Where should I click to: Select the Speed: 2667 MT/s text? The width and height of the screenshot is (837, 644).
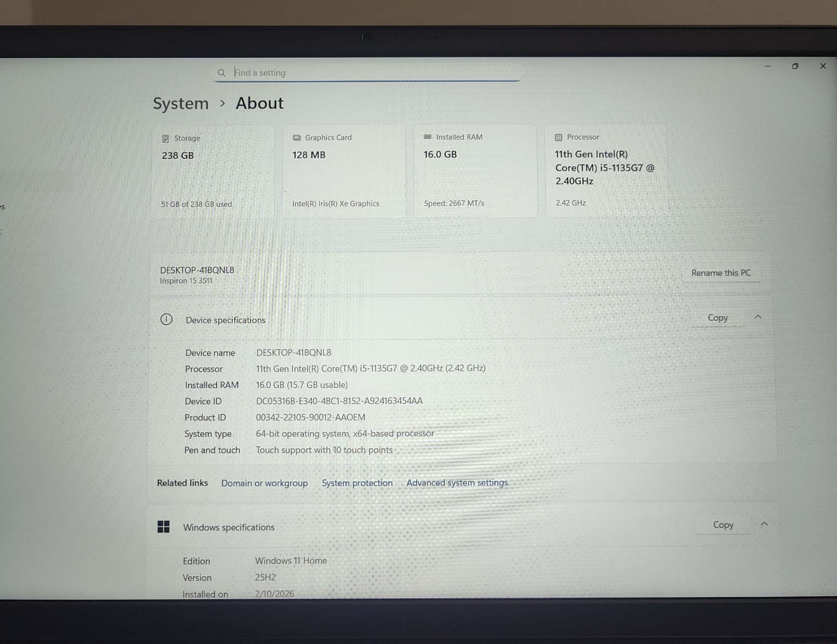click(x=454, y=203)
